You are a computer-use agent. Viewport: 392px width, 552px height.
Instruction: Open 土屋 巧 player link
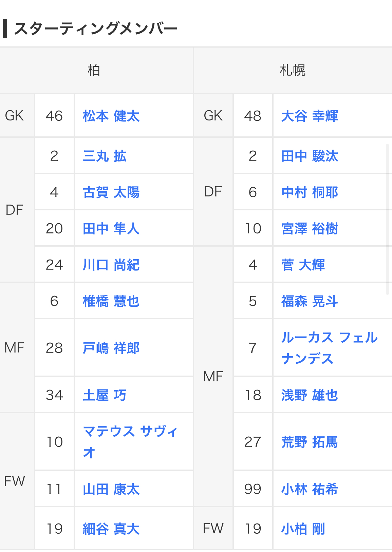[105, 395]
